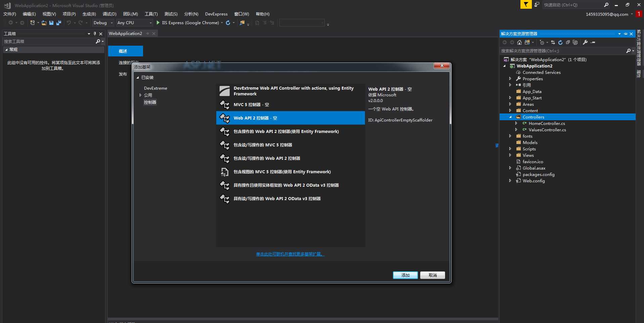Select ValuesController.cs in Solution Explorer
The image size is (644, 323).
(x=547, y=130)
